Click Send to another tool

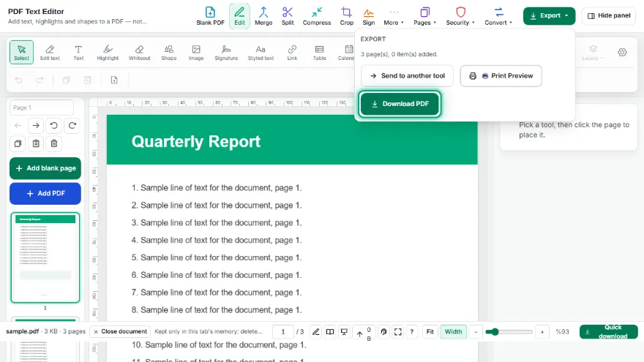click(x=407, y=76)
